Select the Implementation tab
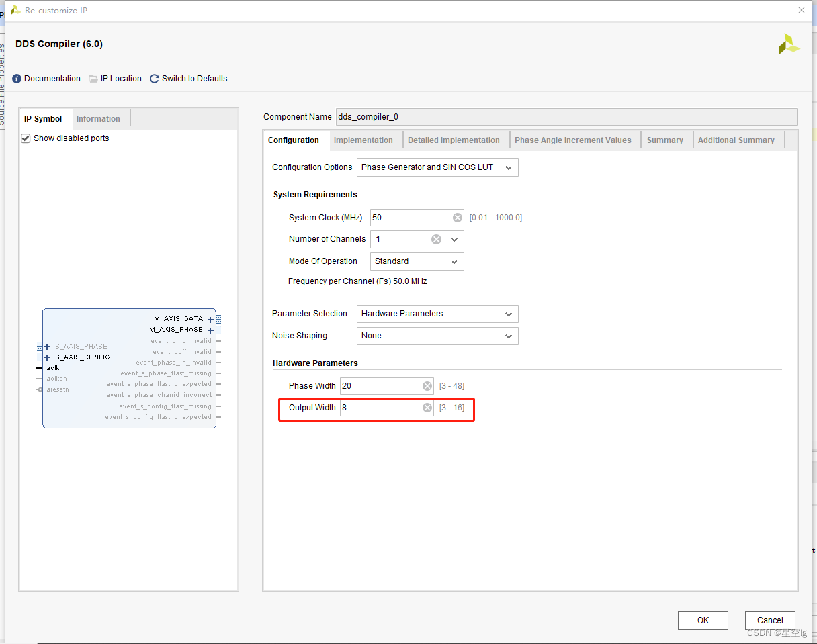The width and height of the screenshot is (817, 644). tap(363, 140)
